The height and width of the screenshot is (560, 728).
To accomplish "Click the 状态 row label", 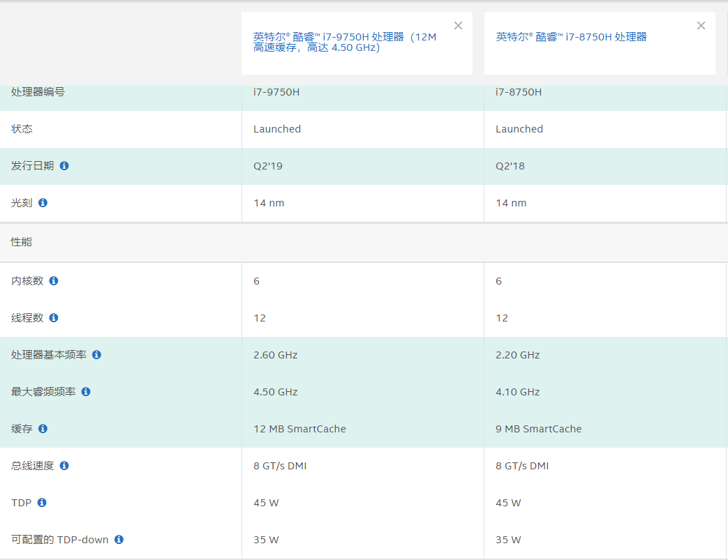I will [22, 129].
